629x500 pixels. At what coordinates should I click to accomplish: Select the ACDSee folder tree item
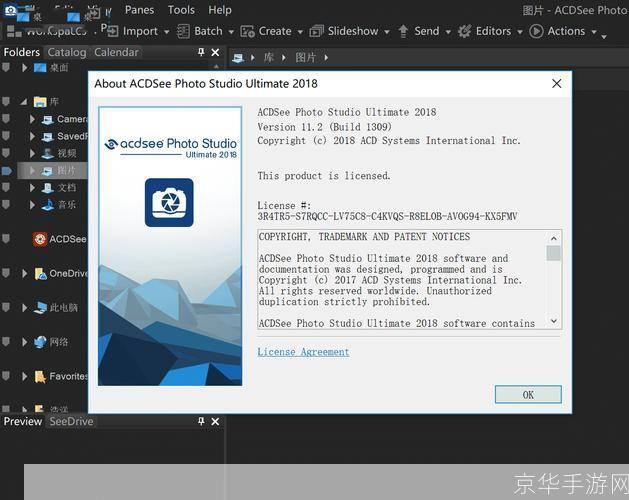pyautogui.click(x=60, y=239)
